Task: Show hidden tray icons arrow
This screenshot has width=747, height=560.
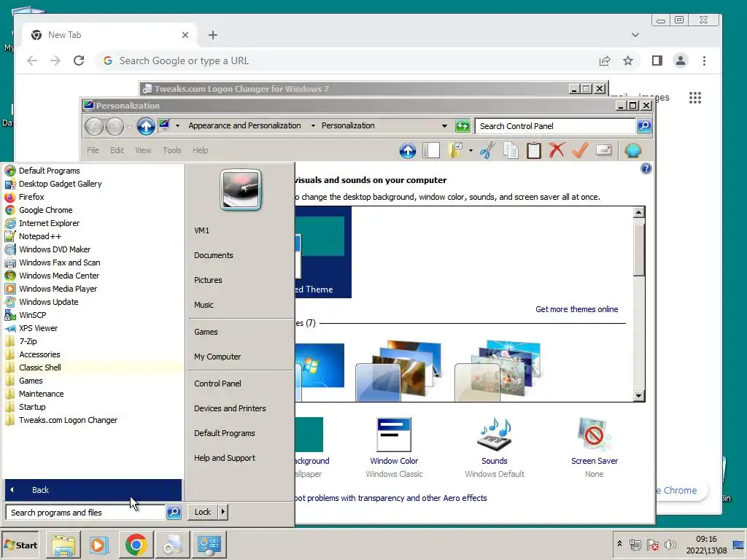Action: tap(619, 543)
